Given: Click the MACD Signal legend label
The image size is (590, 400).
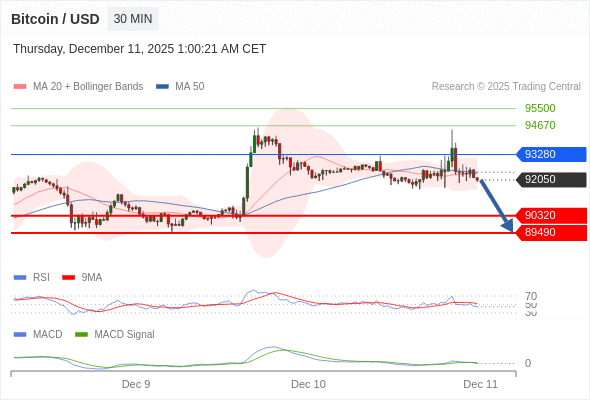Looking at the screenshot, I should coord(125,335).
